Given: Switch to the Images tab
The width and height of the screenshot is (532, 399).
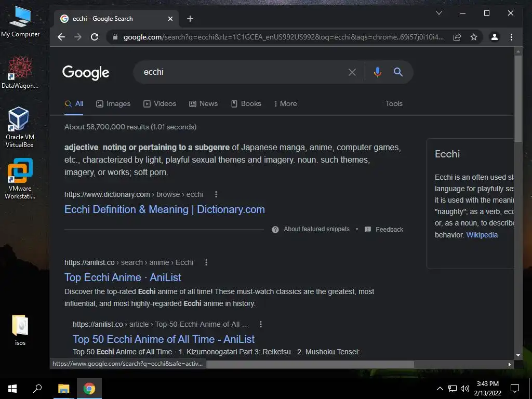Looking at the screenshot, I should pyautogui.click(x=113, y=104).
